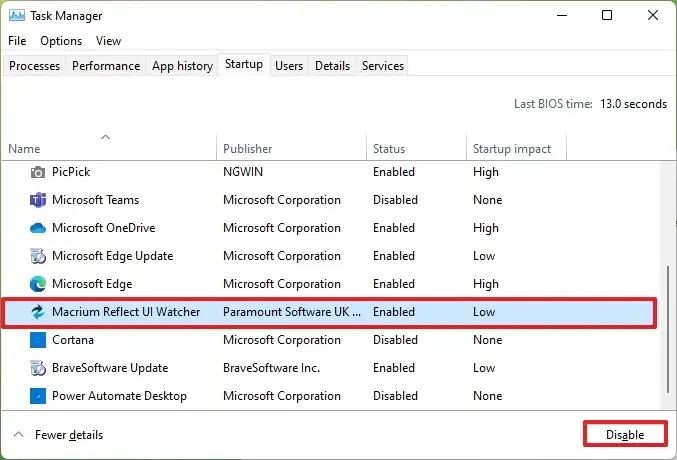
Task: Open the View menu
Action: click(x=108, y=41)
